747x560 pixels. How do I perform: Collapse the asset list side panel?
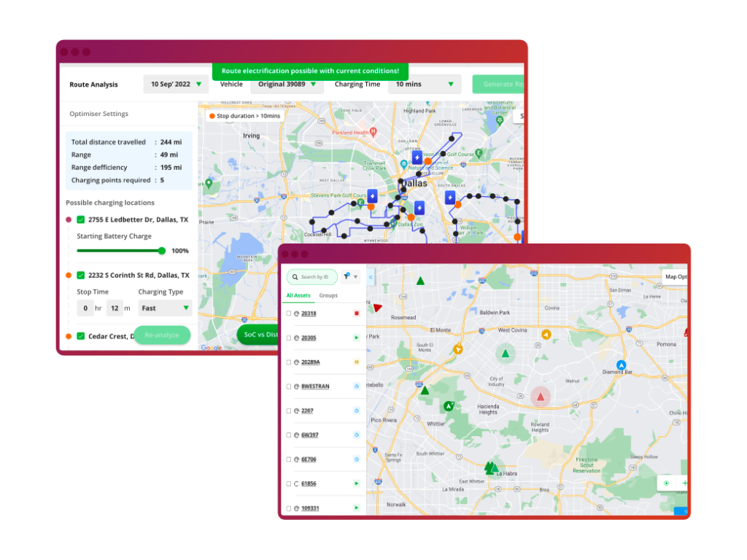click(371, 277)
